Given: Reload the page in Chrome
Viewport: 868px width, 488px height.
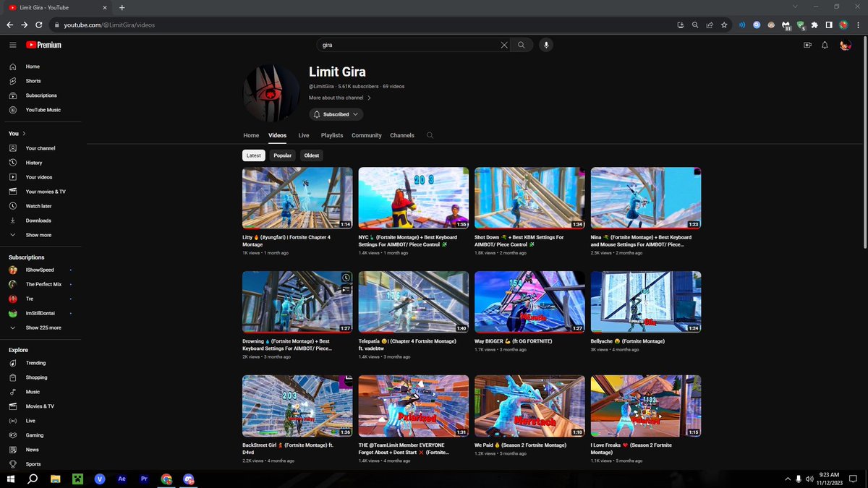Looking at the screenshot, I should [x=41, y=25].
